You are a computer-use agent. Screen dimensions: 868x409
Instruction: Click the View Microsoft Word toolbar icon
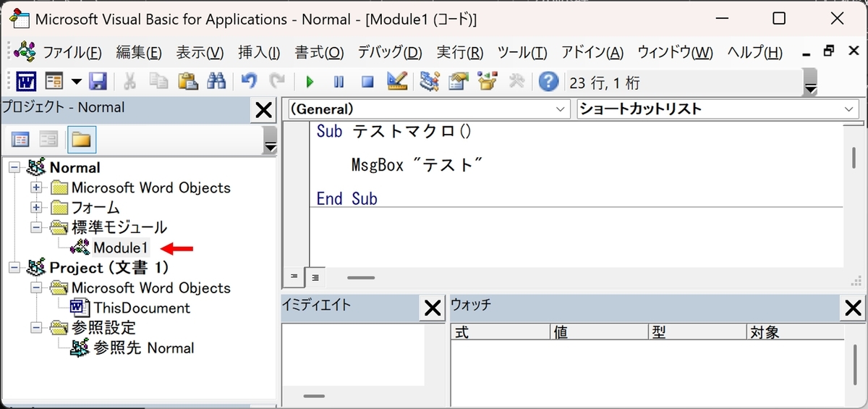(x=26, y=81)
